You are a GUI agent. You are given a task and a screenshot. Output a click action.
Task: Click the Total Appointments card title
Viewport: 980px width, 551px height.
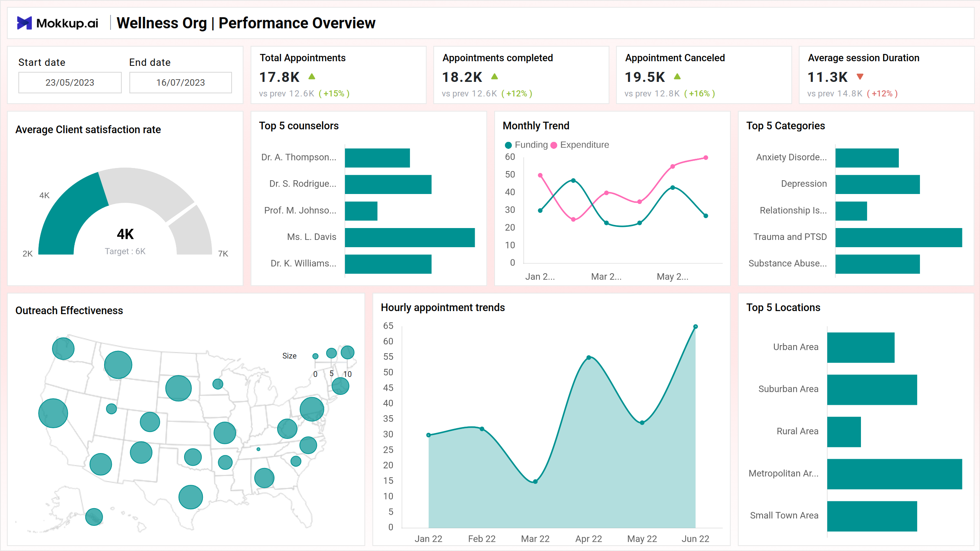click(302, 58)
